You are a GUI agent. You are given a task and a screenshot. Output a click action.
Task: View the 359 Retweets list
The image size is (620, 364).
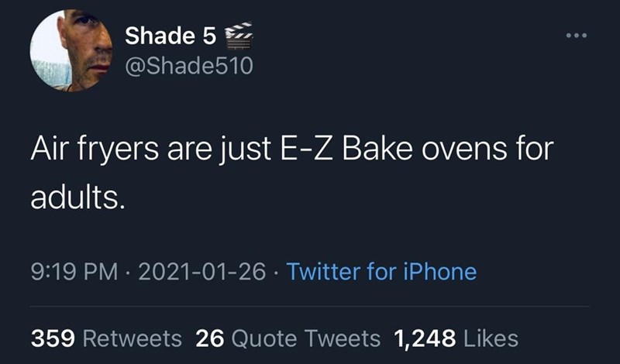point(106,338)
